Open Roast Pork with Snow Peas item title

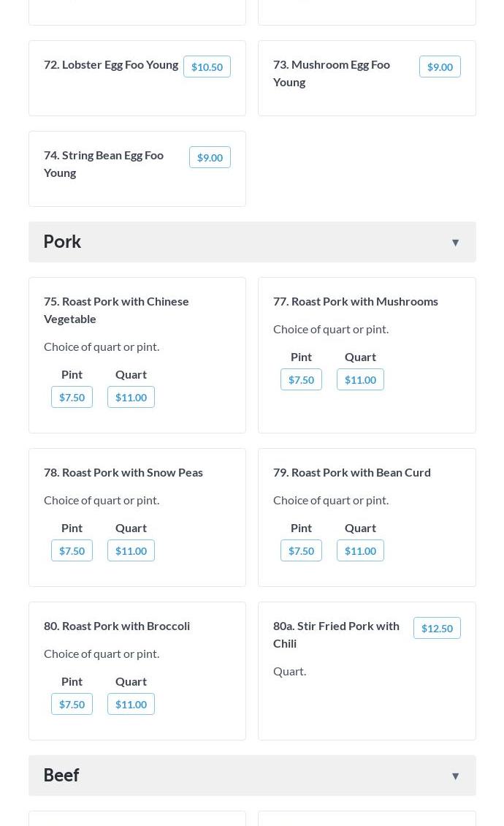(x=123, y=472)
